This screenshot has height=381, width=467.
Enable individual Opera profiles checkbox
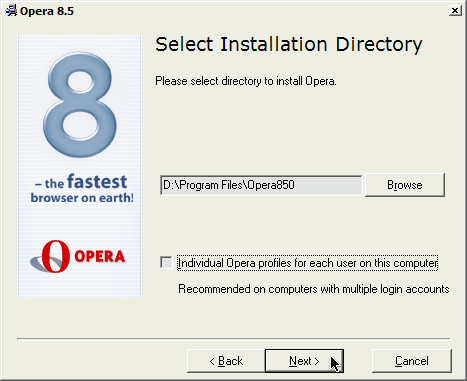pos(166,262)
